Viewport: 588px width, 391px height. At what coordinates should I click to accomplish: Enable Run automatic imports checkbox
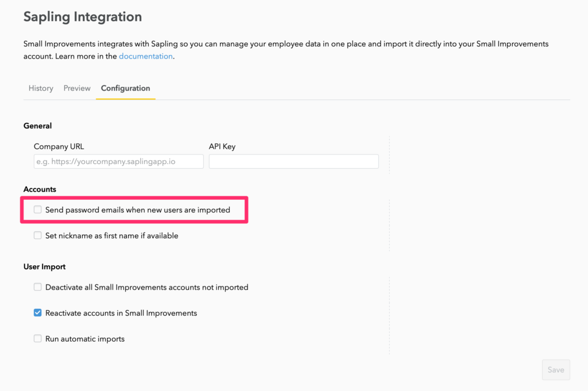(37, 339)
